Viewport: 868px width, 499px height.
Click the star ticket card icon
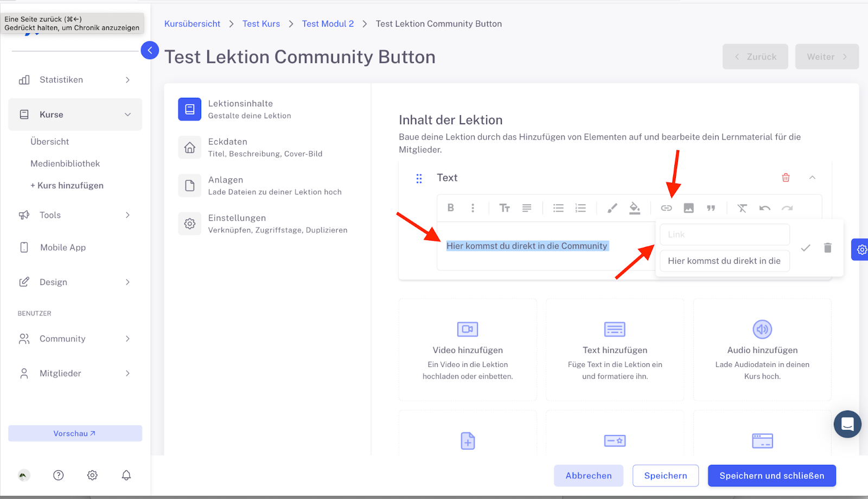(615, 441)
